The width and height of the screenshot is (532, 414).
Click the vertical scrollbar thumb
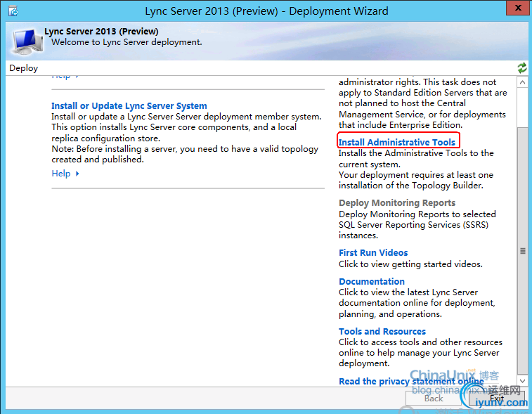click(522, 251)
